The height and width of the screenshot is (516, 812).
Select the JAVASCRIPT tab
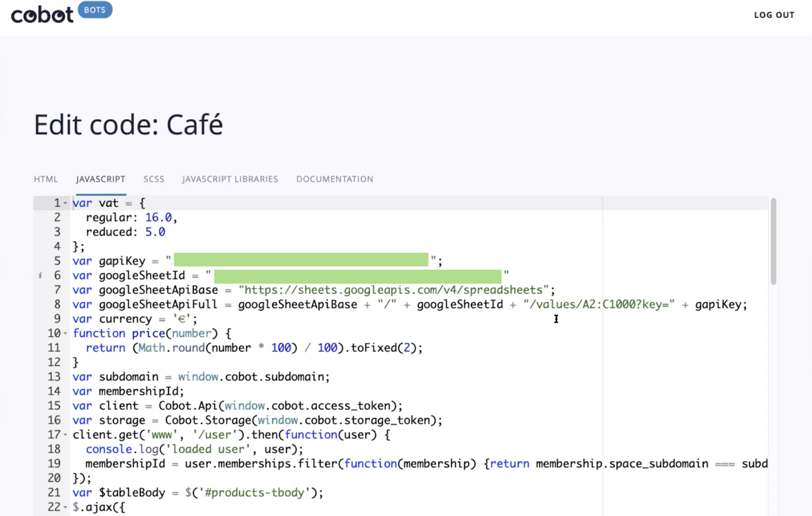[100, 179]
